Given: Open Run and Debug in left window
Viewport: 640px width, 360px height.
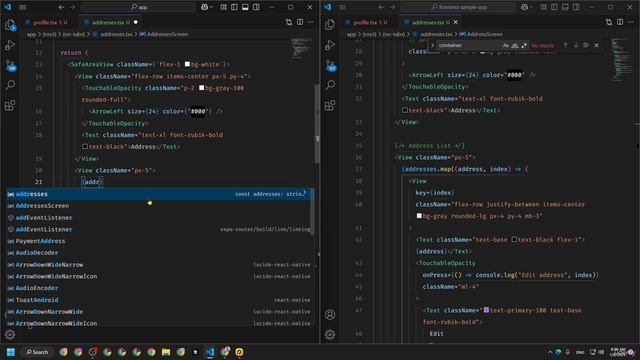Looking at the screenshot, I should click(x=10, y=45).
